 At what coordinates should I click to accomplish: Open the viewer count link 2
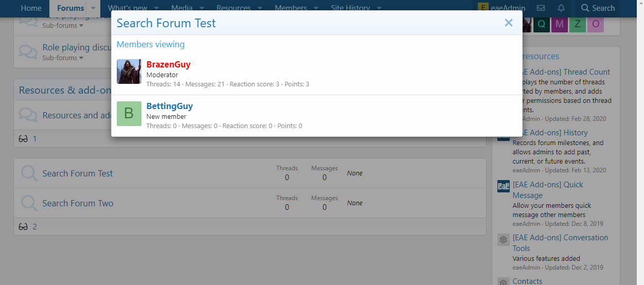(34, 227)
